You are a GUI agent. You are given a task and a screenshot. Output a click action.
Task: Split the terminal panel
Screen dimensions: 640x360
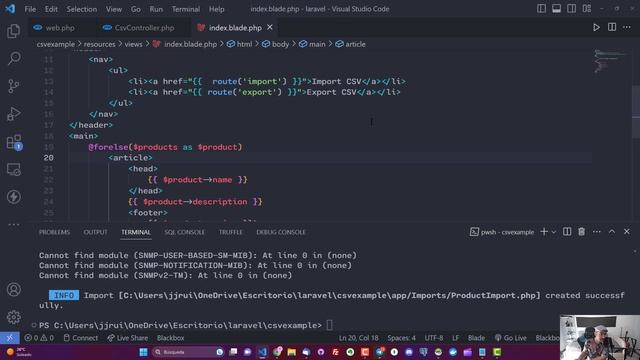click(567, 232)
